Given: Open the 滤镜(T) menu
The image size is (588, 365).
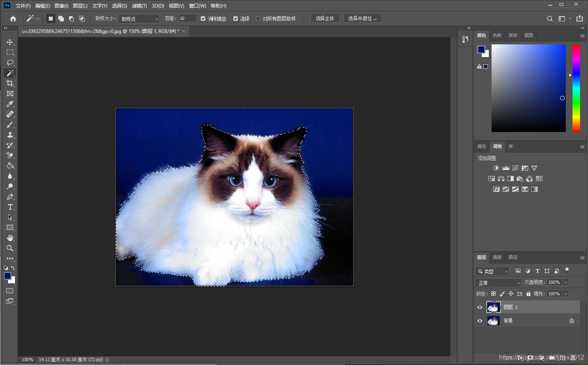Looking at the screenshot, I should [x=139, y=6].
